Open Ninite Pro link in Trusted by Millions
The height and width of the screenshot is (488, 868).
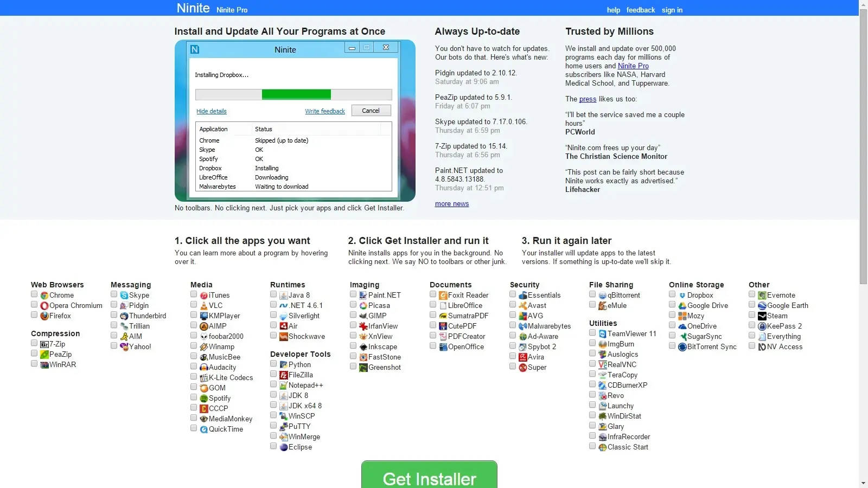633,66
